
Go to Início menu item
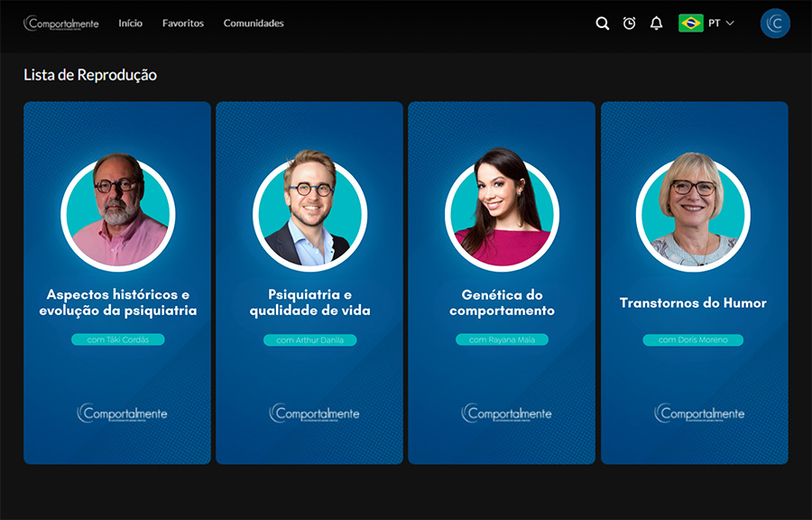[131, 23]
